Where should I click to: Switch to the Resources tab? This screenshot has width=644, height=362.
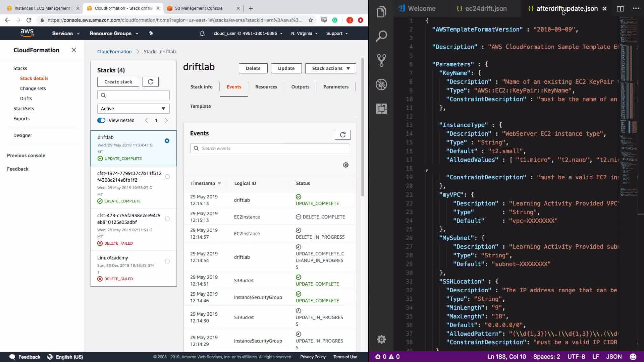pyautogui.click(x=266, y=87)
